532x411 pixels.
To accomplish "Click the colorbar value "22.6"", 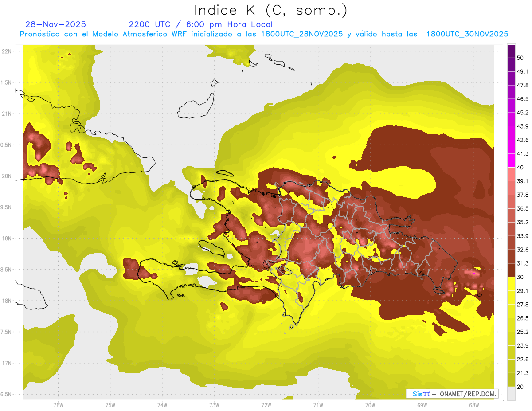I will pos(523,359).
